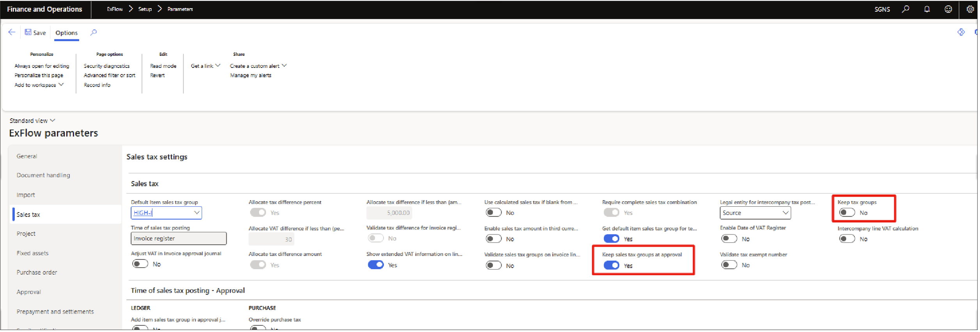Image resolution: width=980 pixels, height=332 pixels.
Task: Toggle Validate sales tax groups on invoice lines
Action: (494, 266)
